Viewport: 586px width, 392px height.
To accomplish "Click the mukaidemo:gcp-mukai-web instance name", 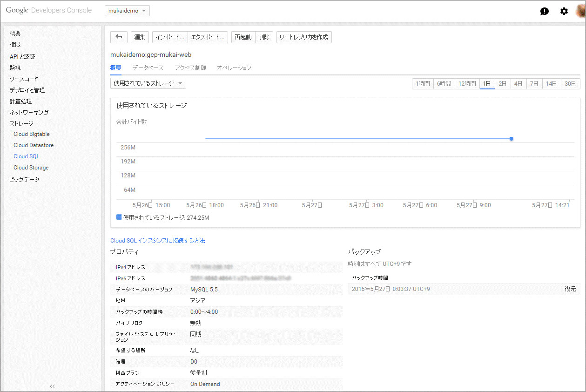I will tap(151, 54).
